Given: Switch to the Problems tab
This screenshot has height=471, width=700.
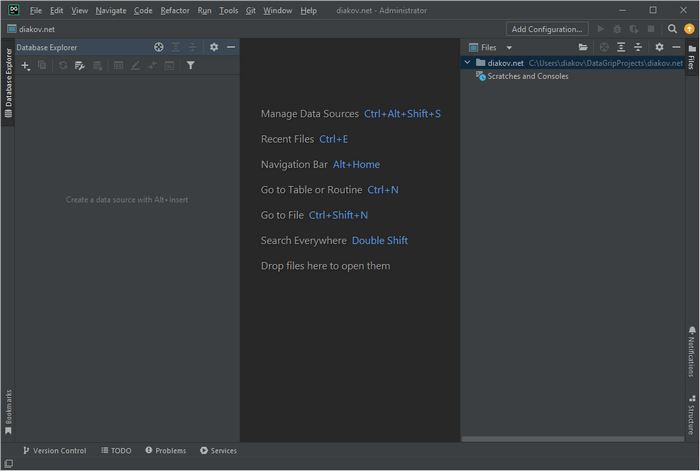Looking at the screenshot, I should [165, 451].
